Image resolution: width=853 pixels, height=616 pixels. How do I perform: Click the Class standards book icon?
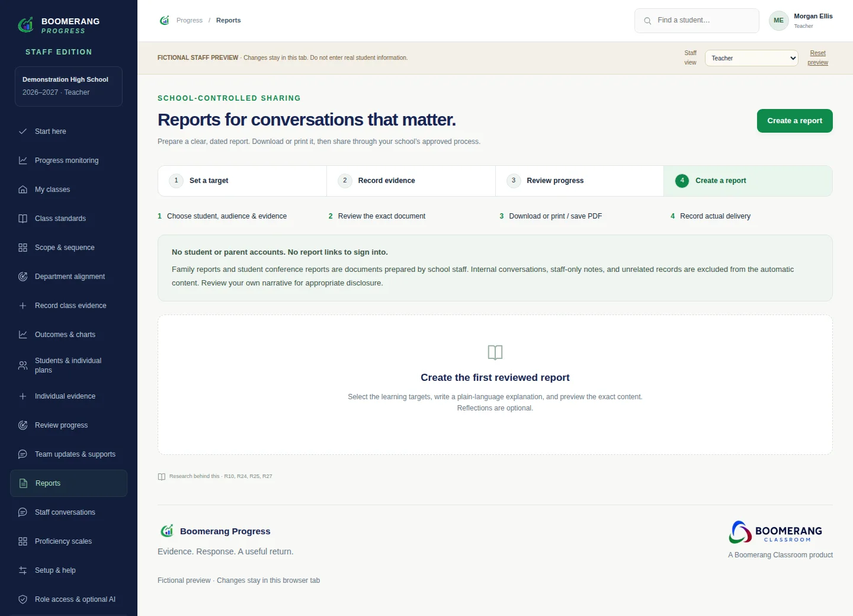click(23, 219)
